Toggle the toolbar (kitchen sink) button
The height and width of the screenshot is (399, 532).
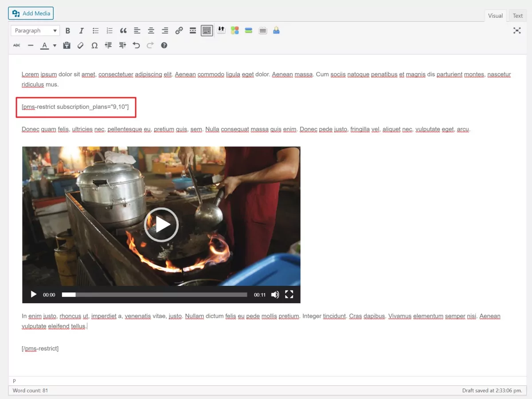point(207,31)
